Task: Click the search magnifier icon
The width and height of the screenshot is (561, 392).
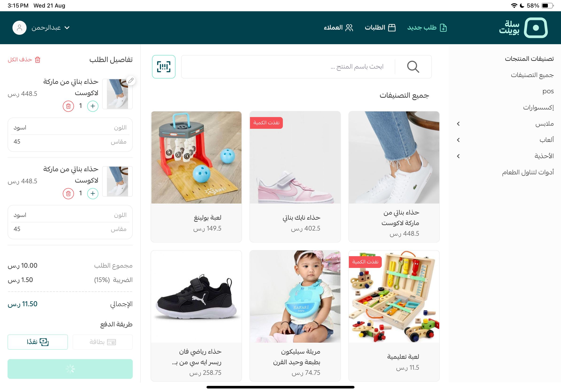Action: (x=413, y=67)
